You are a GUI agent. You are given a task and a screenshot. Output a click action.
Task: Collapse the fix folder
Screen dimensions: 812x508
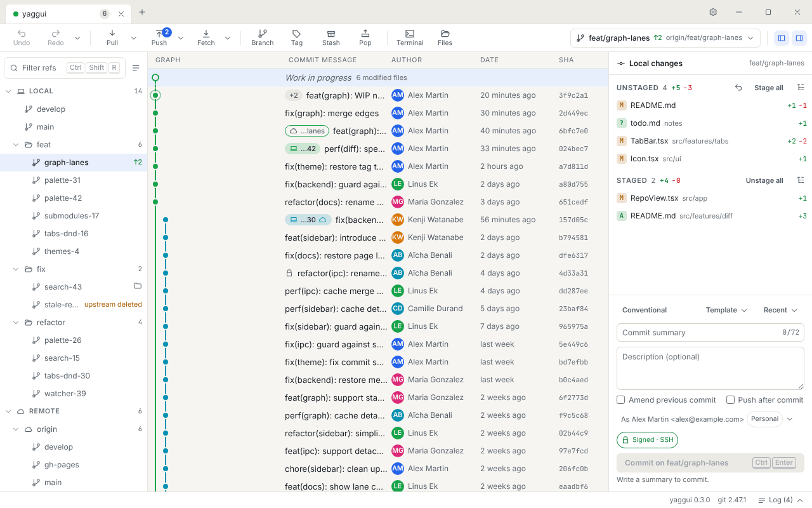[x=16, y=269]
